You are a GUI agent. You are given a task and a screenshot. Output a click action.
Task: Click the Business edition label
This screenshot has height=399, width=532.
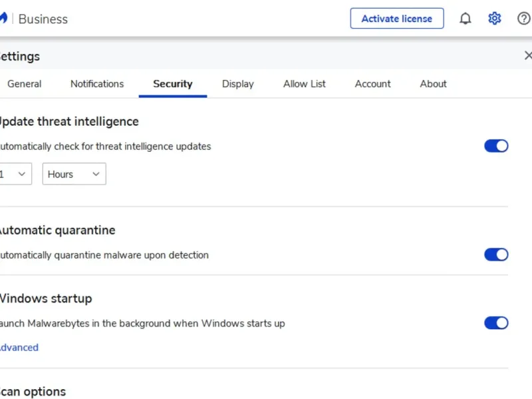tap(43, 19)
